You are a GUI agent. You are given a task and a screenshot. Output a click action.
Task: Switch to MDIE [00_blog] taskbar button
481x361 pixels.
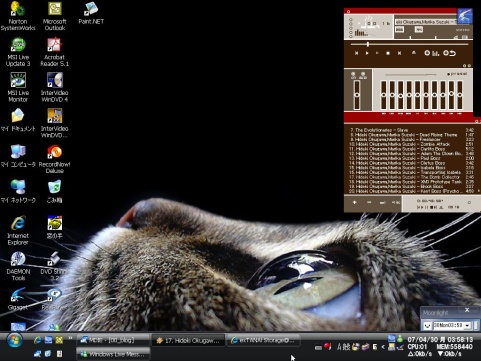pos(113,340)
